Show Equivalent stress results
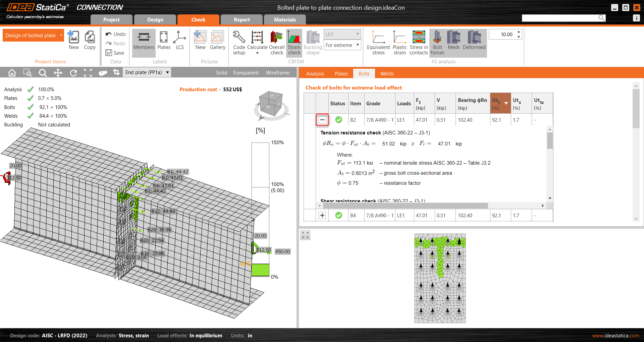This screenshot has height=342, width=644. click(378, 43)
